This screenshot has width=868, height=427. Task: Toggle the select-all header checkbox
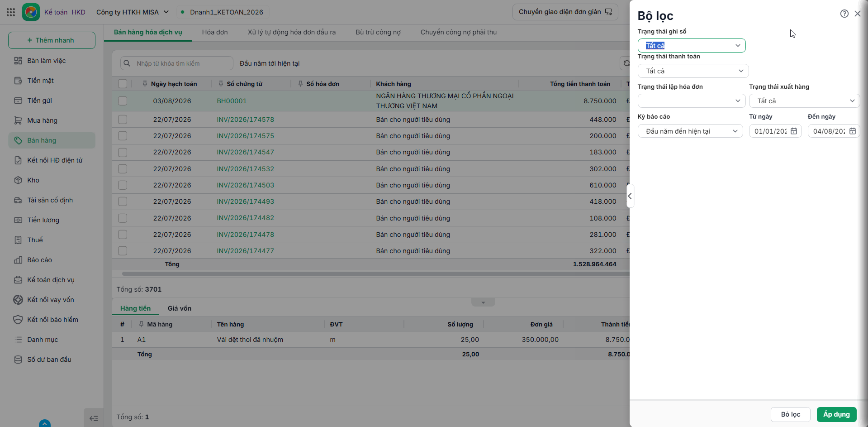coord(123,84)
